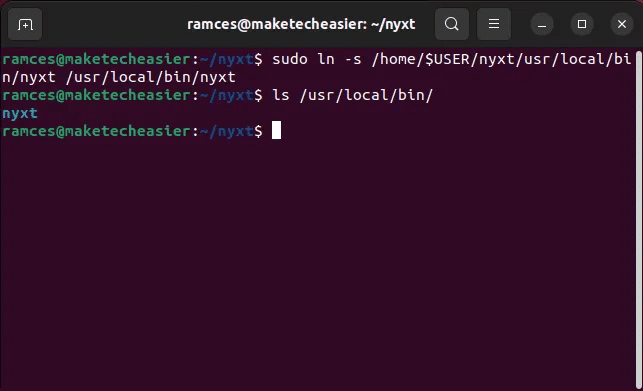Open a new terminal tab

click(x=25, y=24)
